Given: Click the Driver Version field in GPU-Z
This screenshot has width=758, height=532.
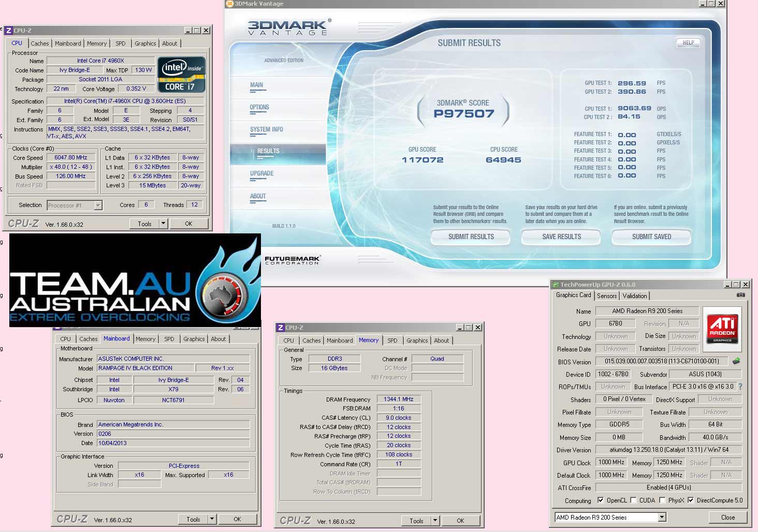Looking at the screenshot, I should [669, 450].
